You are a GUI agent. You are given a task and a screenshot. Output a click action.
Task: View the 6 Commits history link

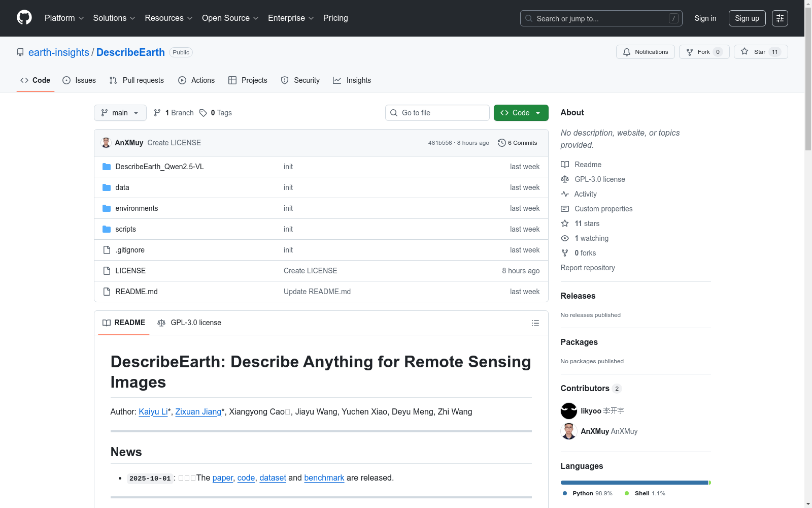[518, 143]
